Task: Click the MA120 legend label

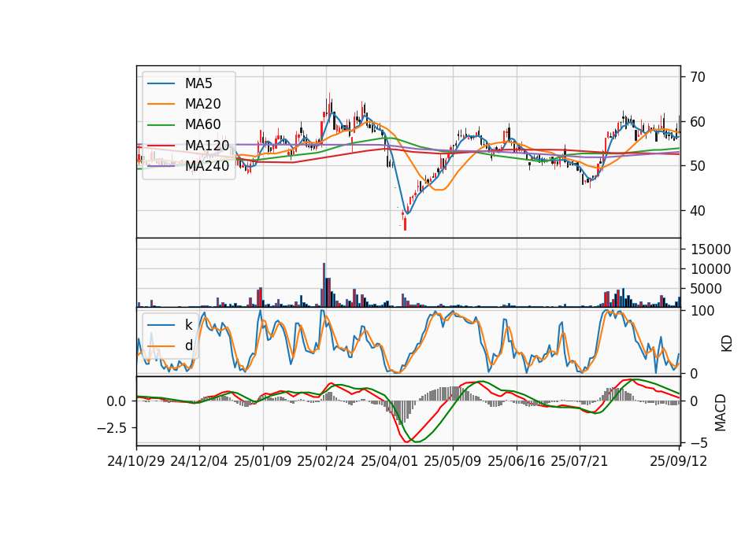Action: (207, 146)
